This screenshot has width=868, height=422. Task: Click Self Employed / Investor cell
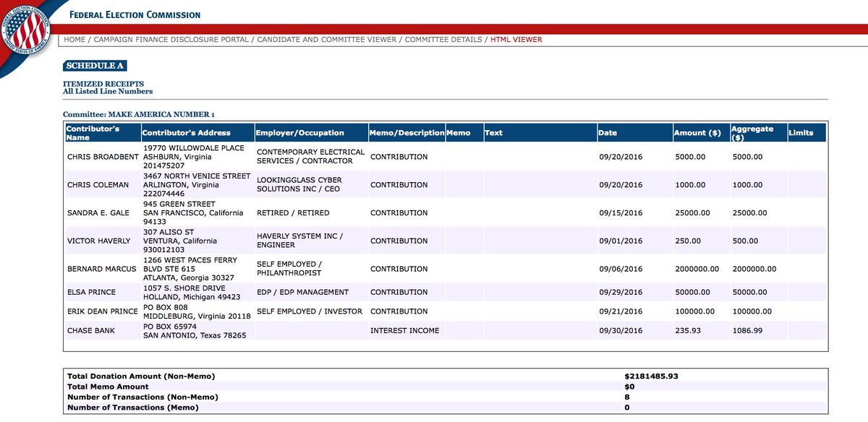click(x=310, y=311)
